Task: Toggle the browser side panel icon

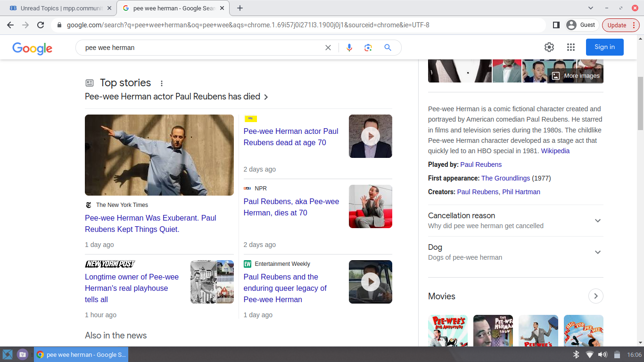Action: (556, 25)
